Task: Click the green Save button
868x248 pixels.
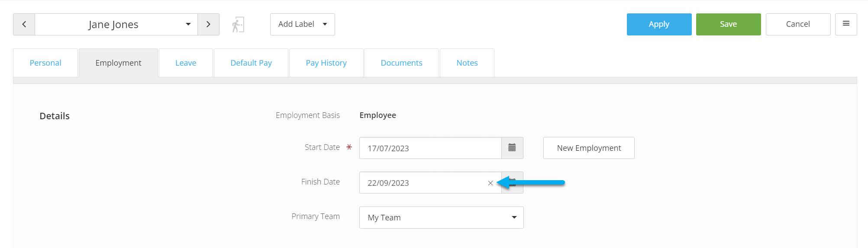Action: point(728,24)
